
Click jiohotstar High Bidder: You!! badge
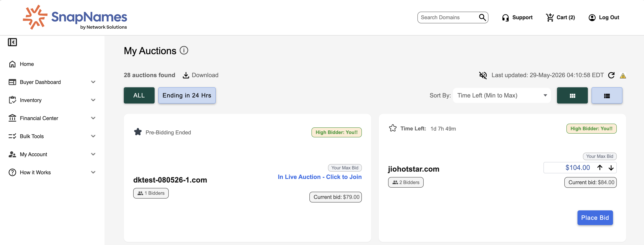click(x=591, y=129)
